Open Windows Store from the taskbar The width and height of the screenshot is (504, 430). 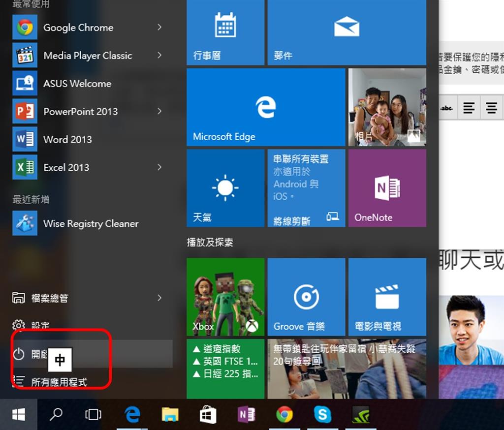pyautogui.click(x=208, y=415)
